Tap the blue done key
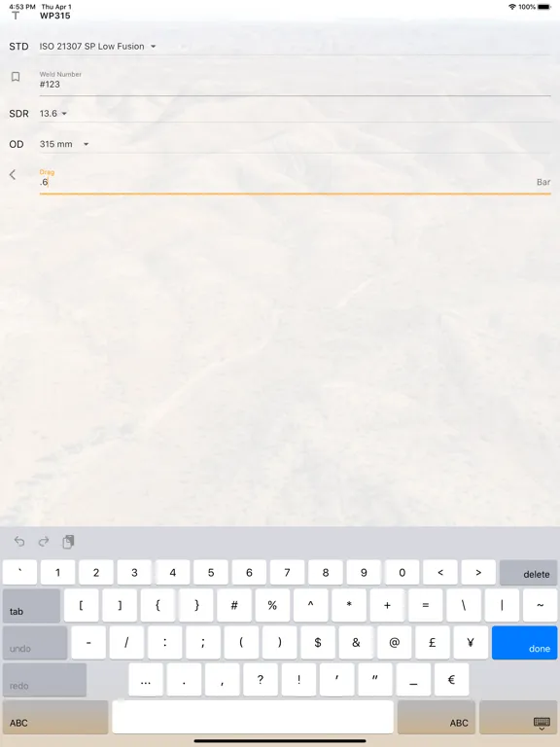560x747 pixels. pos(524,643)
